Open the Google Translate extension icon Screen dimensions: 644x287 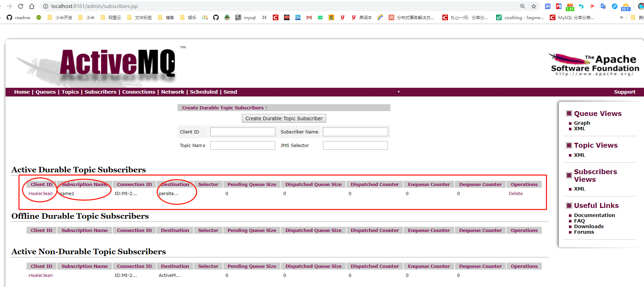tap(604, 6)
